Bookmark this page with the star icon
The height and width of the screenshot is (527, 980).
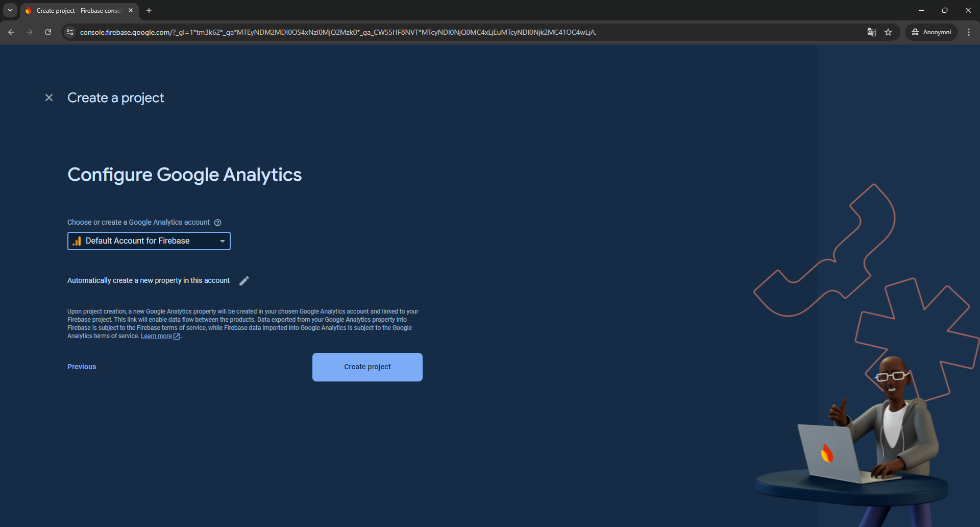point(888,32)
